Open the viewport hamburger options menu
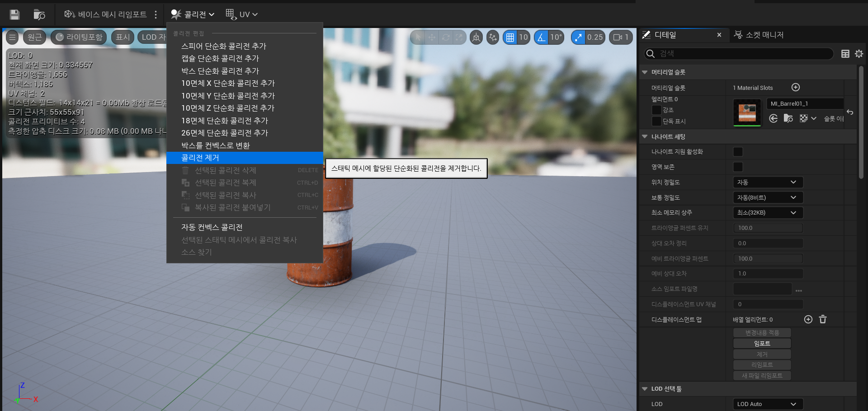The width and height of the screenshot is (868, 411). 13,37
